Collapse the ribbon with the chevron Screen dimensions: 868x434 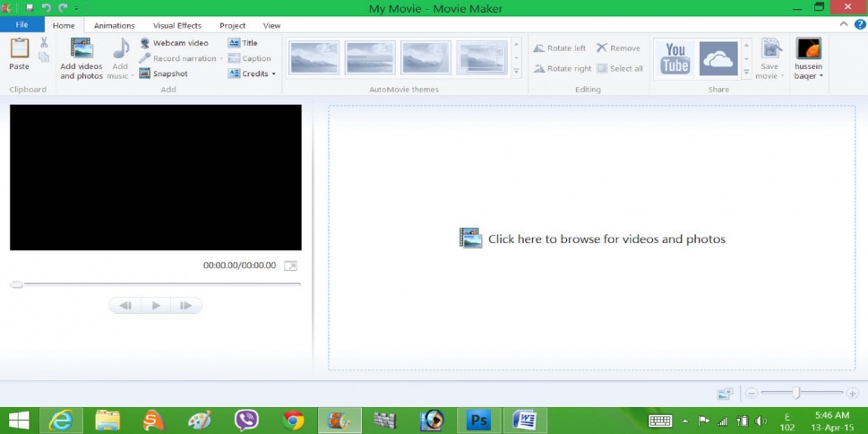844,24
